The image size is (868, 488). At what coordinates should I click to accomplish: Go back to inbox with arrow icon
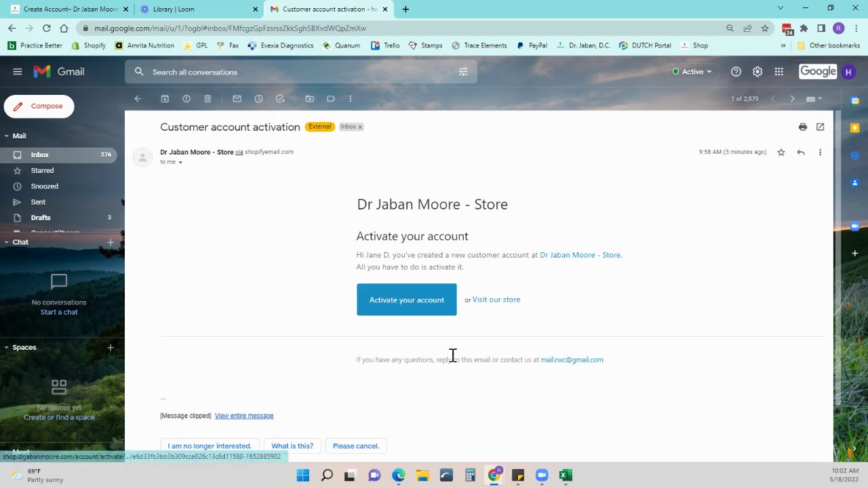point(138,99)
